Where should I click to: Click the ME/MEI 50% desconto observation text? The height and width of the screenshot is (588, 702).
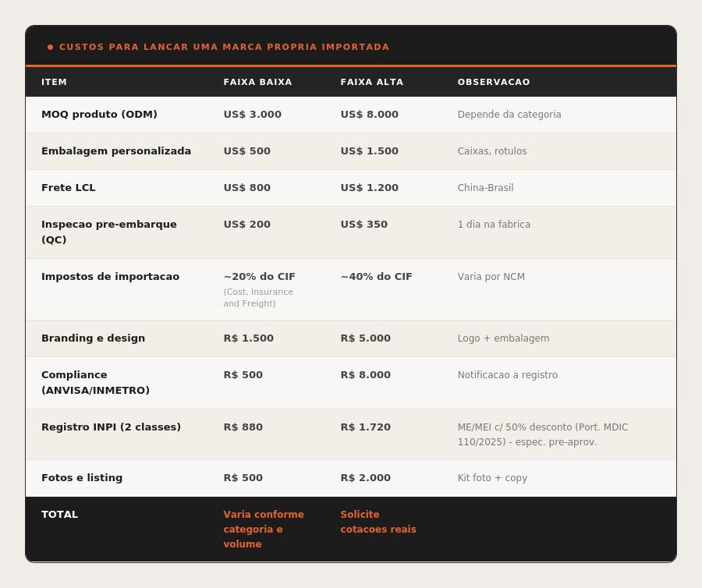(x=543, y=434)
